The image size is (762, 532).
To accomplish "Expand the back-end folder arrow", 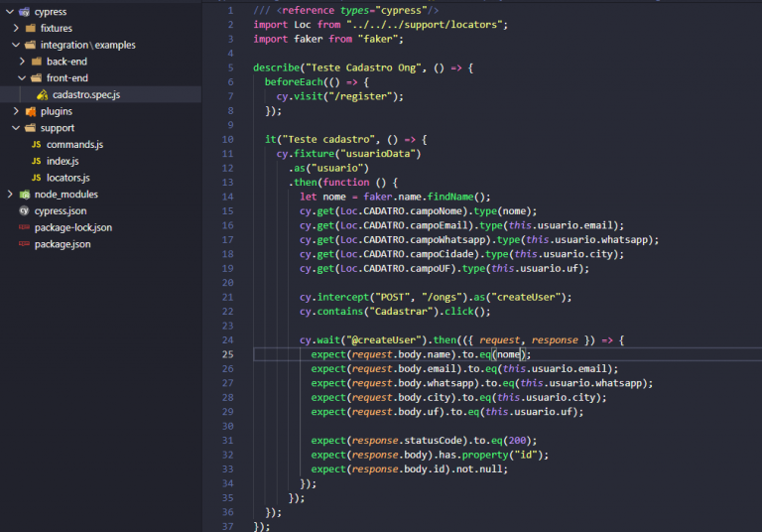I will click(x=22, y=62).
